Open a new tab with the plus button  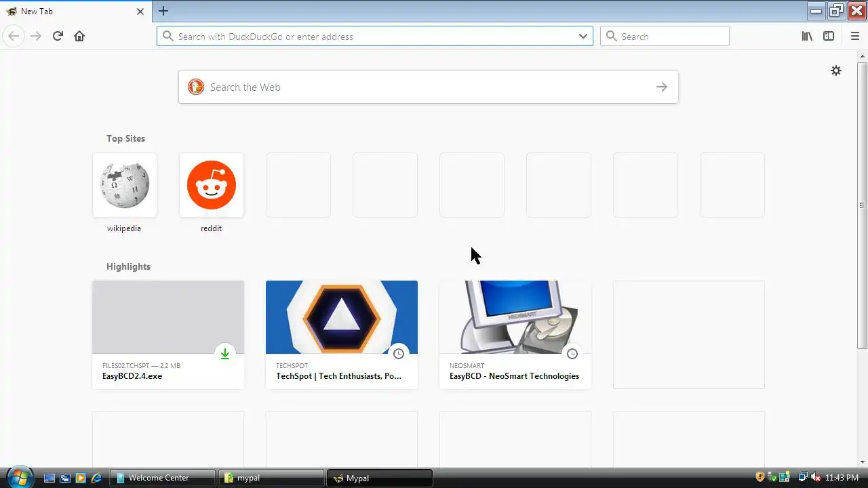(163, 11)
